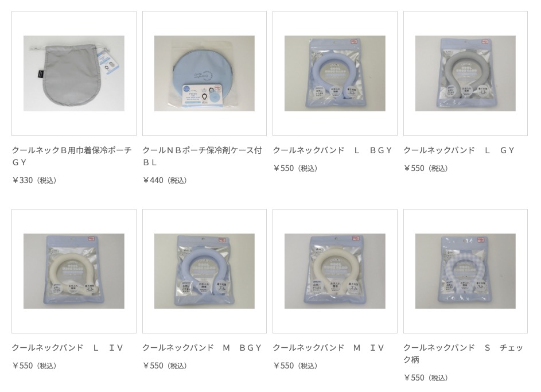Image resolution: width=541 pixels, height=392 pixels.
Task: Open クールネックバンド L GY title
Action: 459,150
